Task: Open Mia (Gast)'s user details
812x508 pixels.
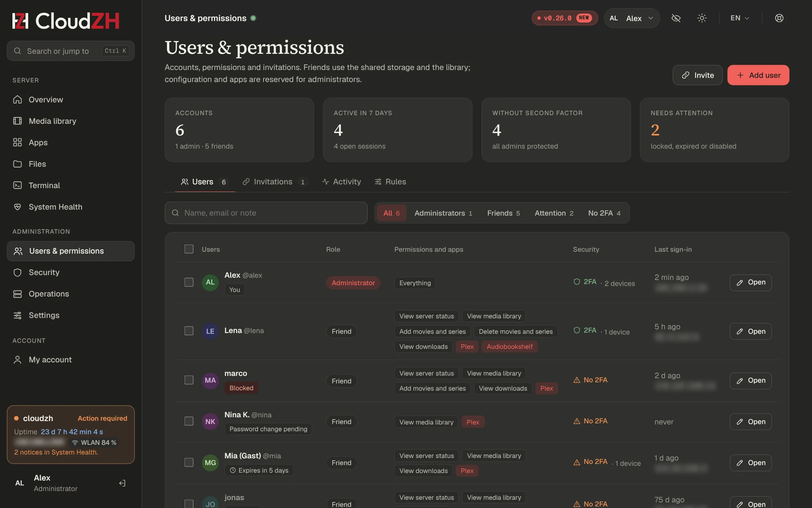Action: pyautogui.click(x=751, y=463)
